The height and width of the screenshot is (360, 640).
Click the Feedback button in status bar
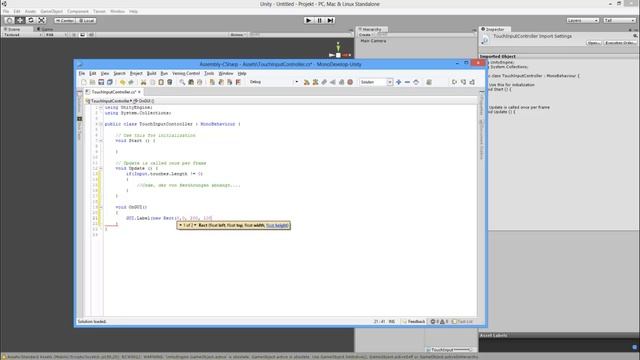click(413, 322)
